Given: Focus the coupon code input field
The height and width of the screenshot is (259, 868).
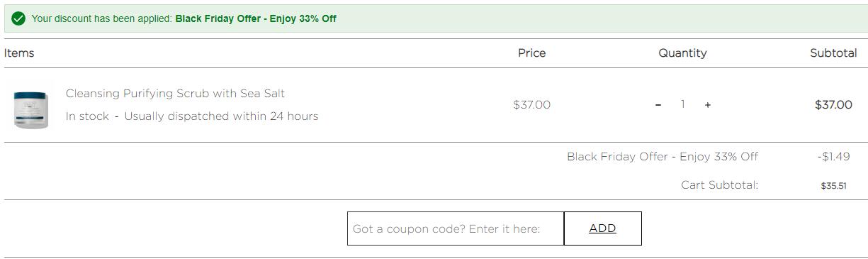Looking at the screenshot, I should coord(456,228).
